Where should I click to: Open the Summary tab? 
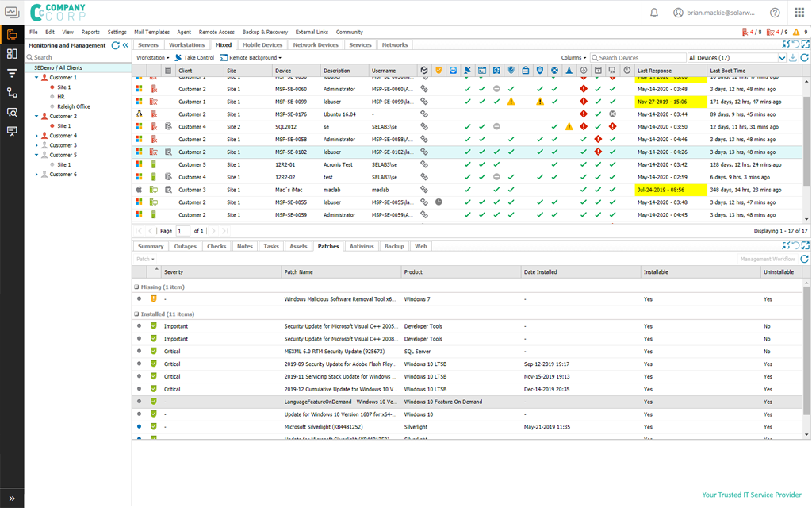[151, 246]
